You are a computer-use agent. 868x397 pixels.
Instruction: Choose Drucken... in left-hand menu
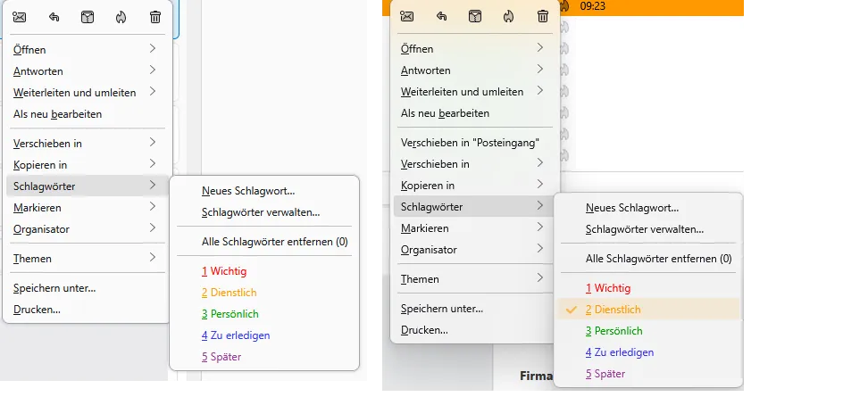click(x=86, y=310)
